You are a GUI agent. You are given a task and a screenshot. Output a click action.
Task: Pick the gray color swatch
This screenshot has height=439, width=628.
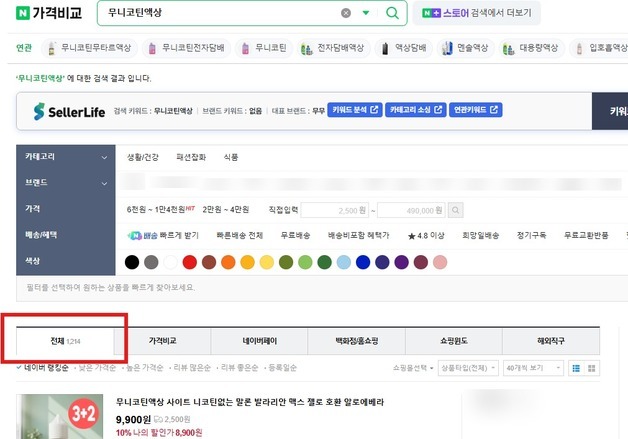[x=151, y=262]
